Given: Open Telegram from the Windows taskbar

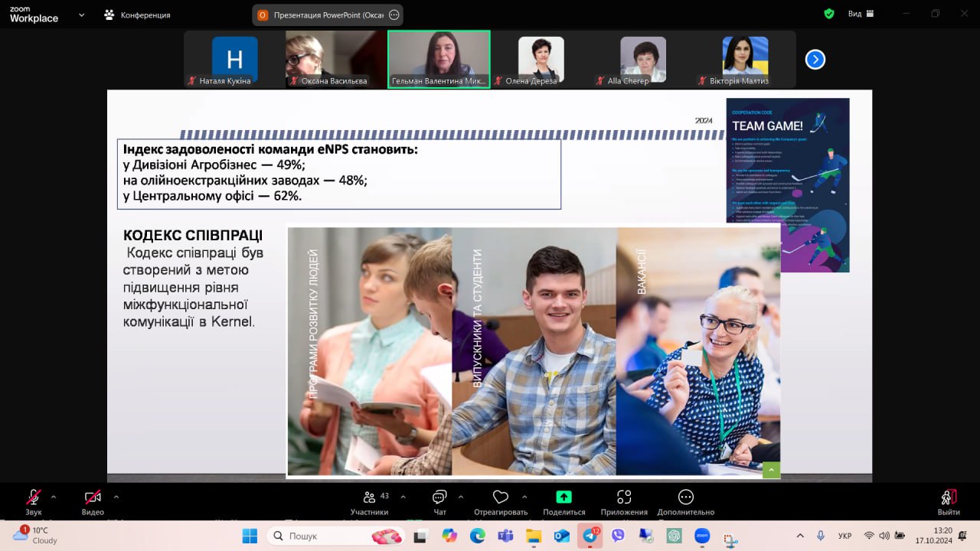Looking at the screenshot, I should pyautogui.click(x=590, y=536).
